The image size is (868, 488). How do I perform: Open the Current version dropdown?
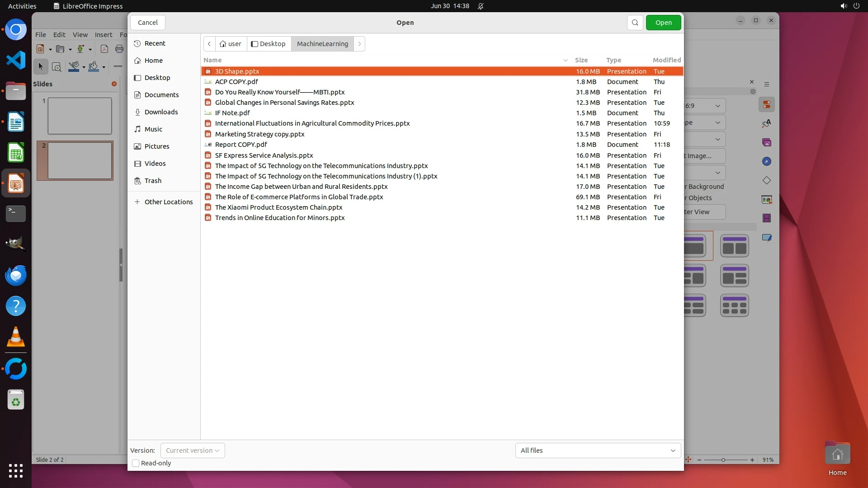tap(193, 450)
